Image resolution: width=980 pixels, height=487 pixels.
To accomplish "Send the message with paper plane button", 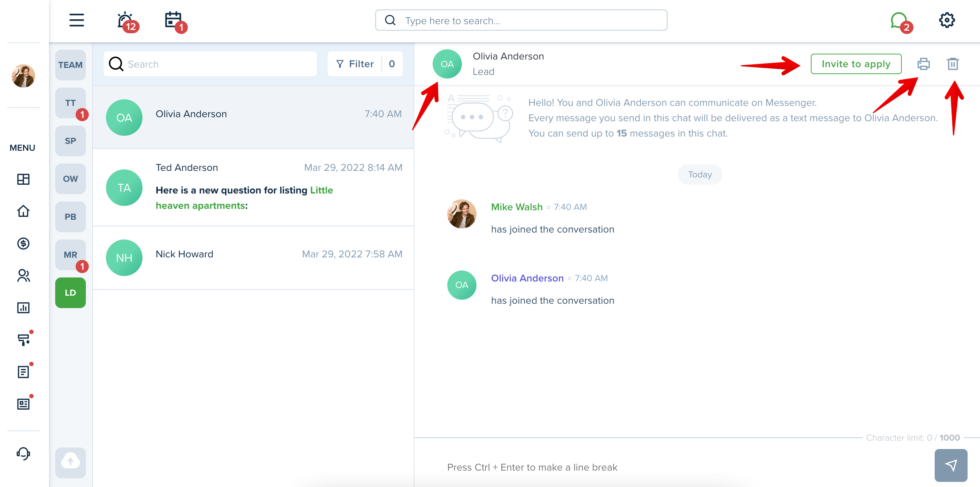I will point(951,465).
